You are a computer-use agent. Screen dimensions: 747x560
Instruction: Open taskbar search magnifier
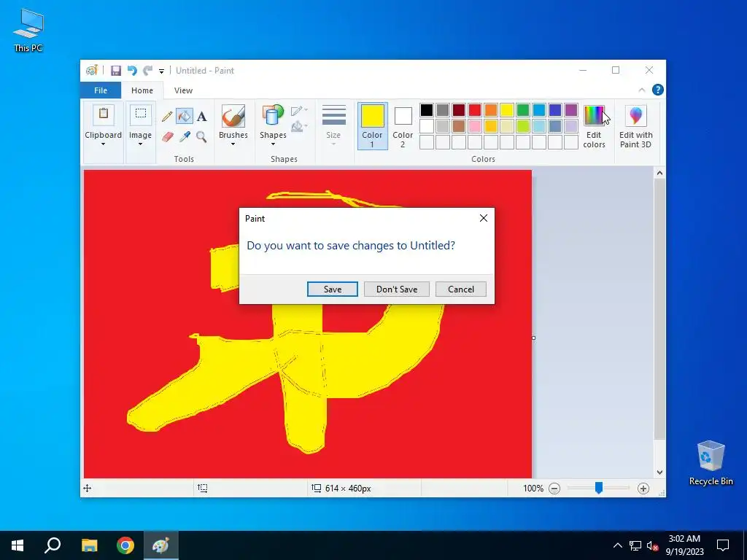(x=53, y=545)
